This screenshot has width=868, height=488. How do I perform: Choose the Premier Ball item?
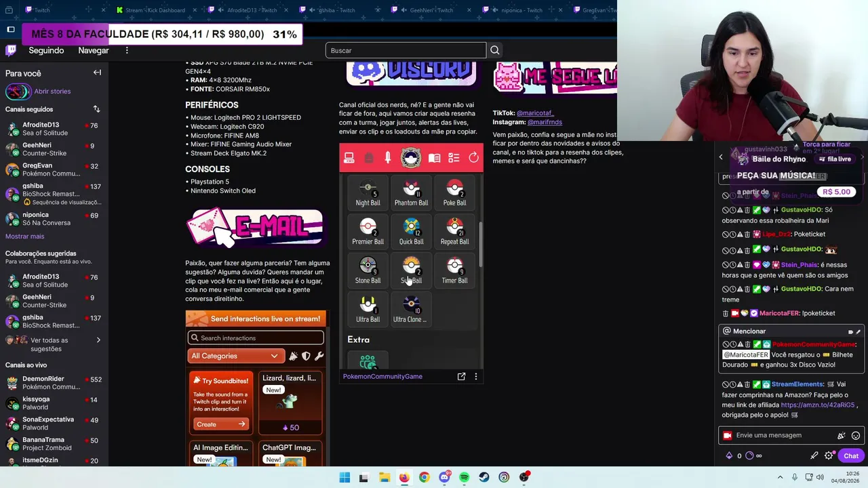point(368,232)
